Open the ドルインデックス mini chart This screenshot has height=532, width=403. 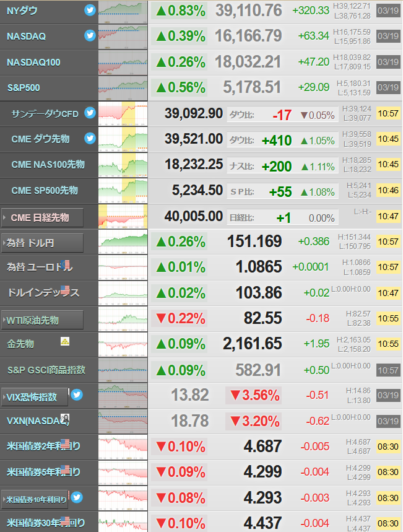[123, 293]
